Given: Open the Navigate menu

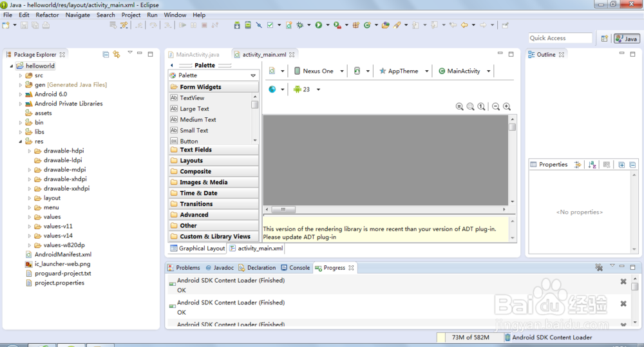Looking at the screenshot, I should [x=78, y=15].
